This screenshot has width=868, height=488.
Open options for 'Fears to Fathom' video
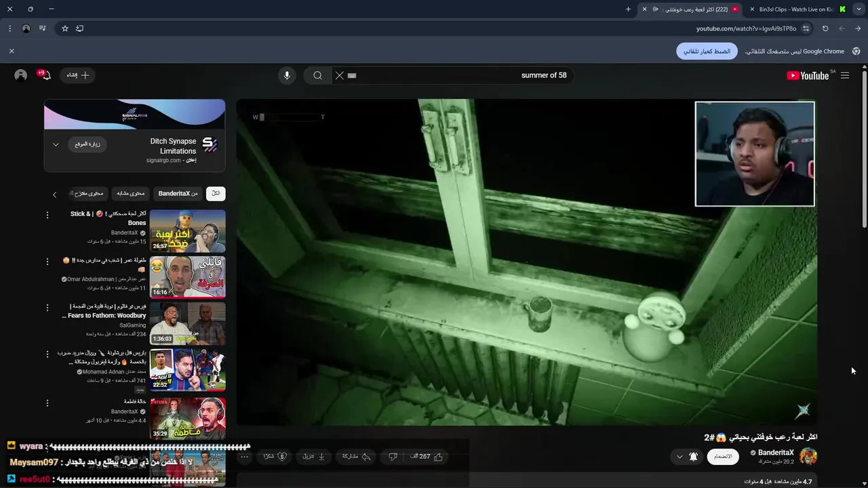coord(47,307)
